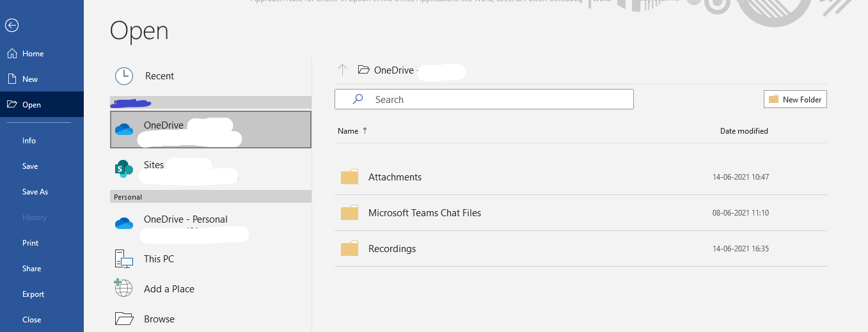Open the Attachments folder

(581, 177)
